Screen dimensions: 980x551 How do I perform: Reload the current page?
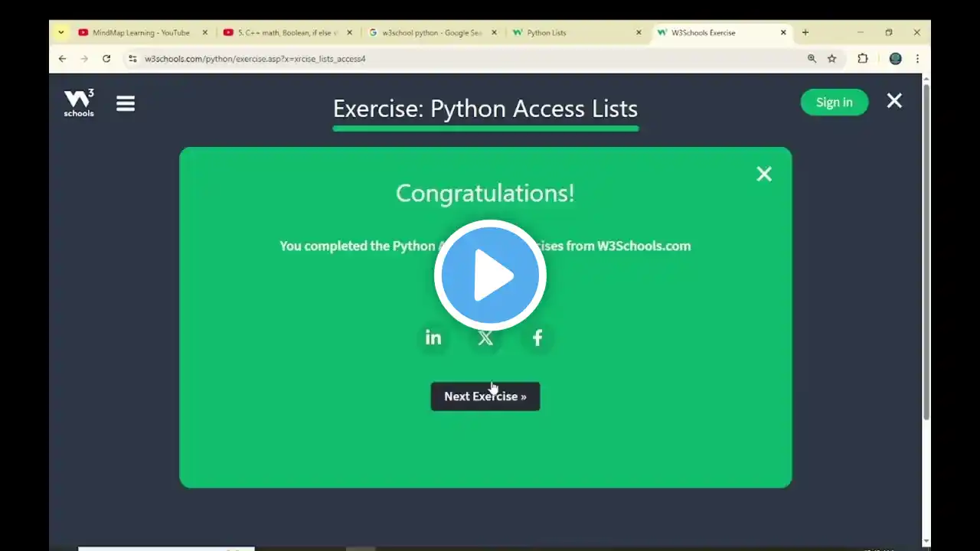click(x=106, y=58)
